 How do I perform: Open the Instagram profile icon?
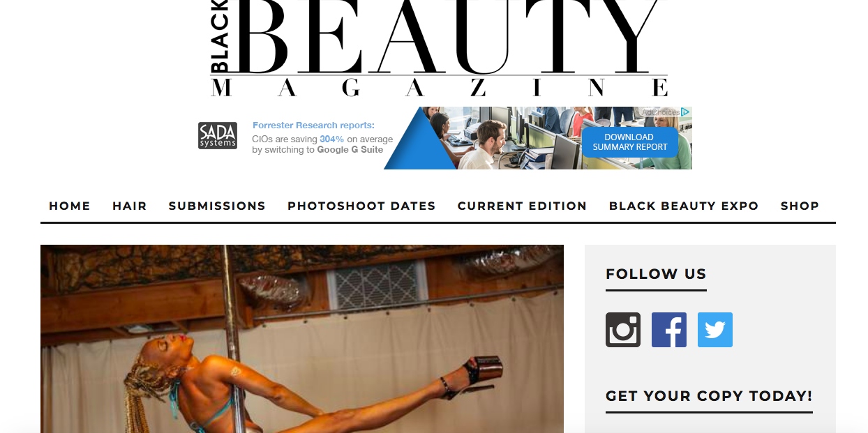click(623, 330)
